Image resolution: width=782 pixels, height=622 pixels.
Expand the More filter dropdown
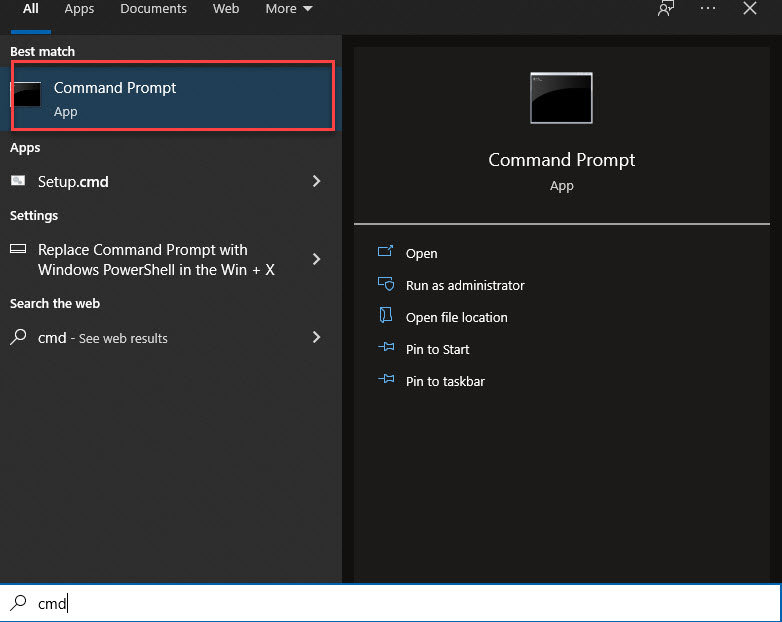click(289, 9)
